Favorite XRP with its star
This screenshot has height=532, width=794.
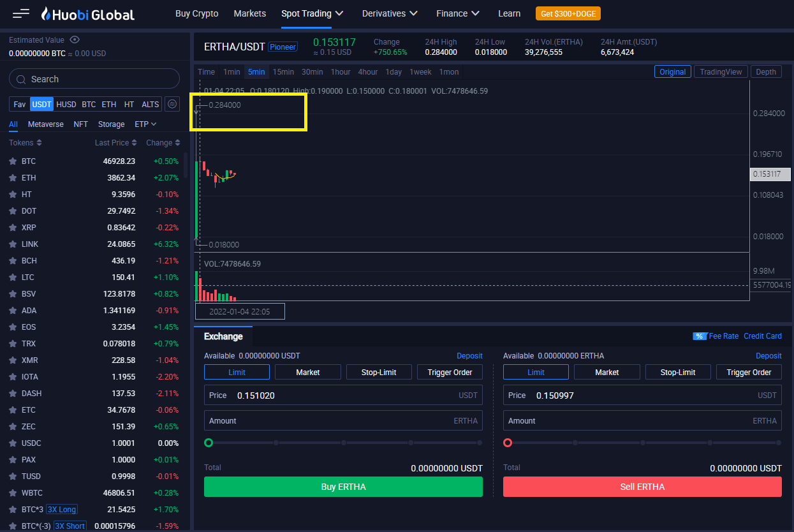click(x=13, y=228)
